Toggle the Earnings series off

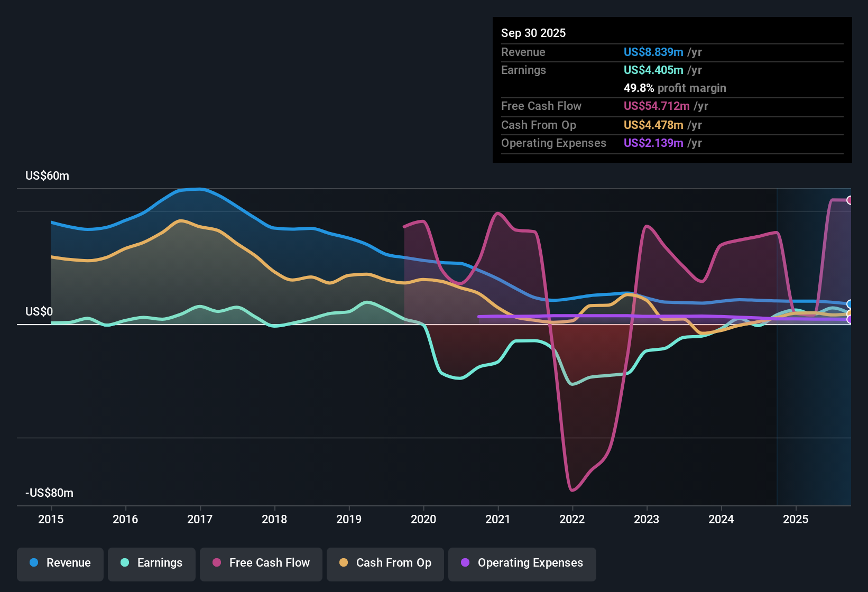tap(152, 563)
